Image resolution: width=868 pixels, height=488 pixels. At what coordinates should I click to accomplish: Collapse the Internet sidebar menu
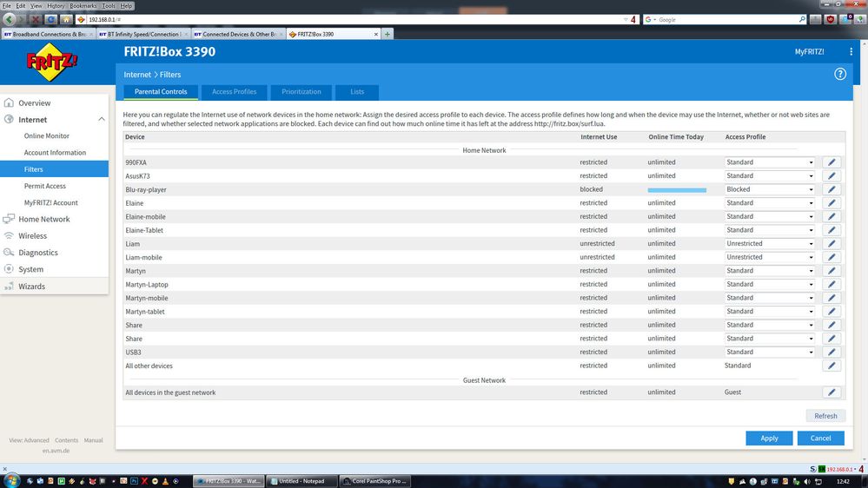coord(102,120)
